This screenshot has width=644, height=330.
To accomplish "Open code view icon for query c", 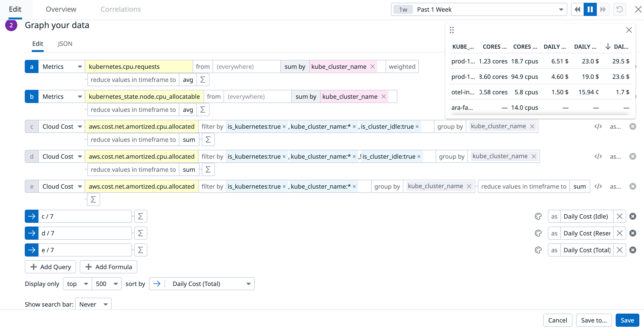I will pos(598,127).
